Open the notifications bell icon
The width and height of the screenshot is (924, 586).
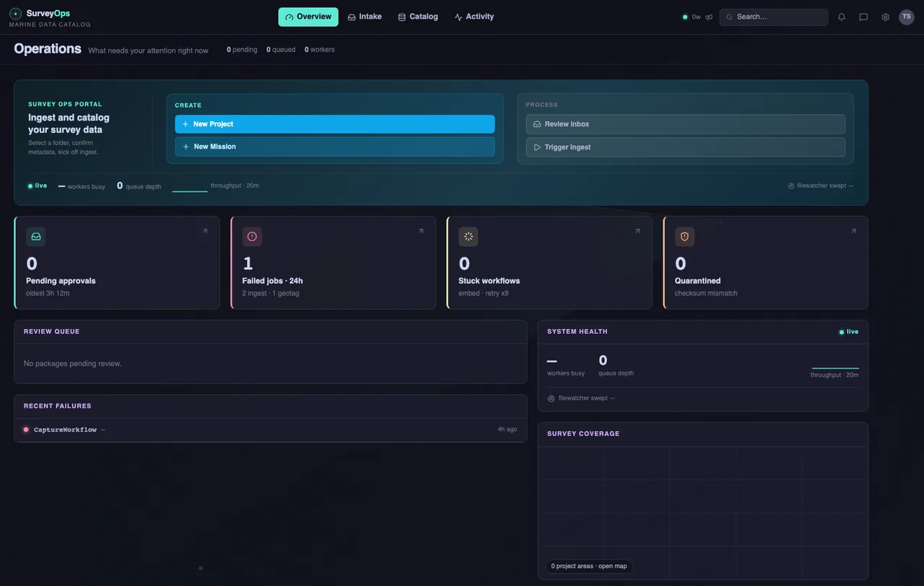tap(842, 17)
